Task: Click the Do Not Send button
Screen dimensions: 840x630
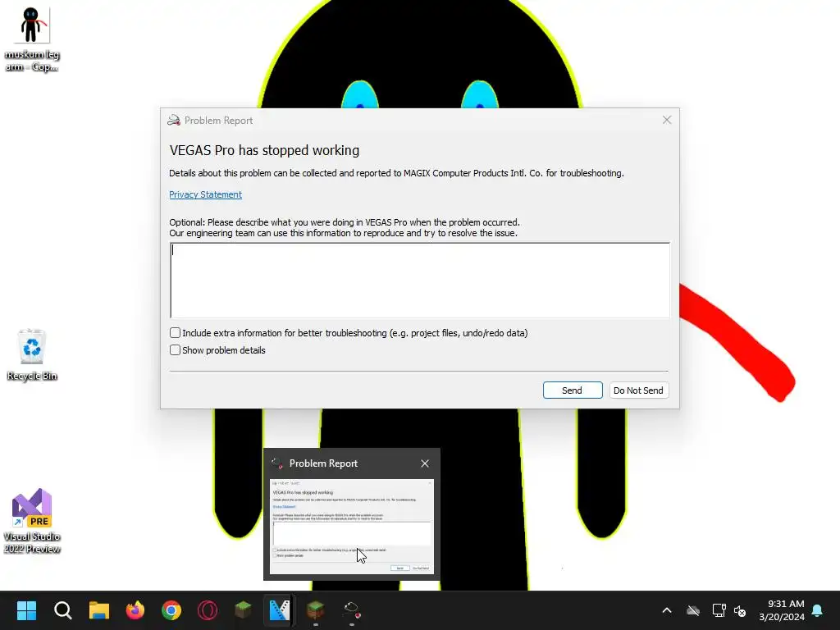Action: coord(638,390)
